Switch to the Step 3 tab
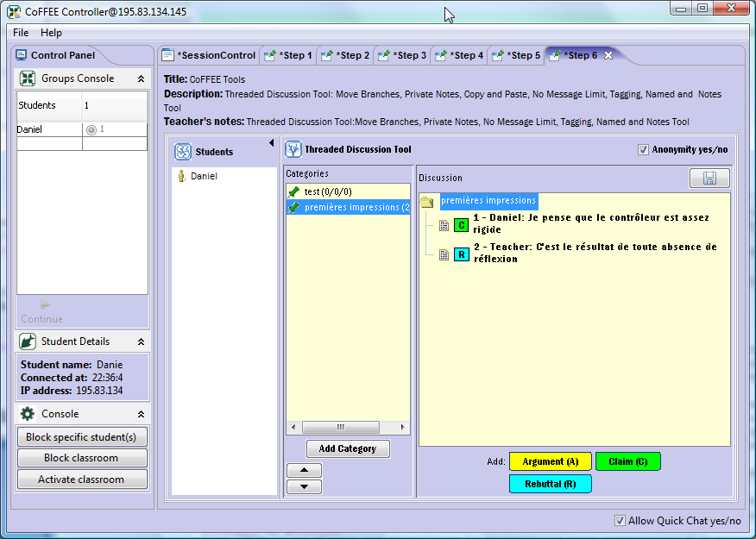756x539 pixels. 402,55
